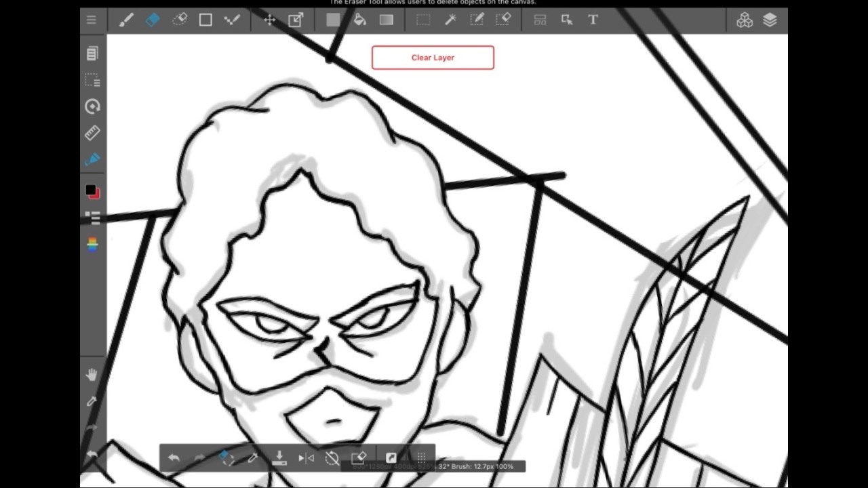Viewport: 868px width, 488px height.
Task: Select the Brush tool
Action: click(x=126, y=20)
